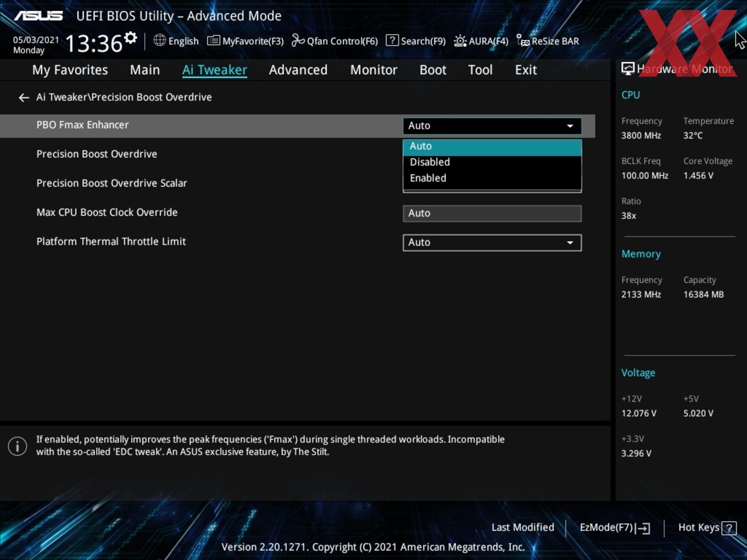
Task: Click the date 05/03/2021
Action: [36, 40]
